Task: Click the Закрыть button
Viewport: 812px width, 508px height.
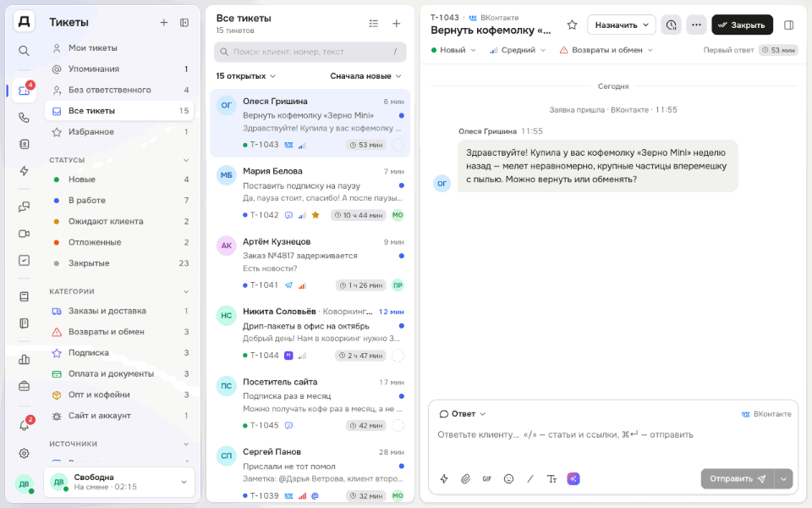Action: (x=742, y=25)
